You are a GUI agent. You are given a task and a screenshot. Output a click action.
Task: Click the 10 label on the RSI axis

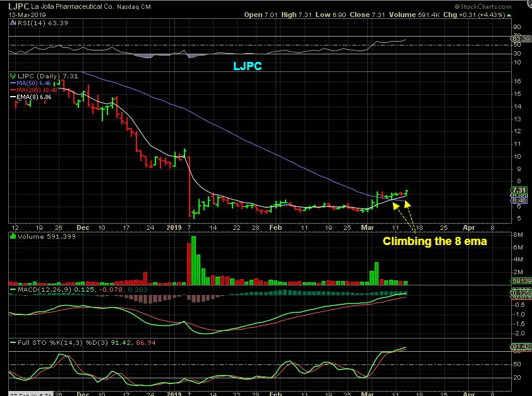tap(517, 63)
